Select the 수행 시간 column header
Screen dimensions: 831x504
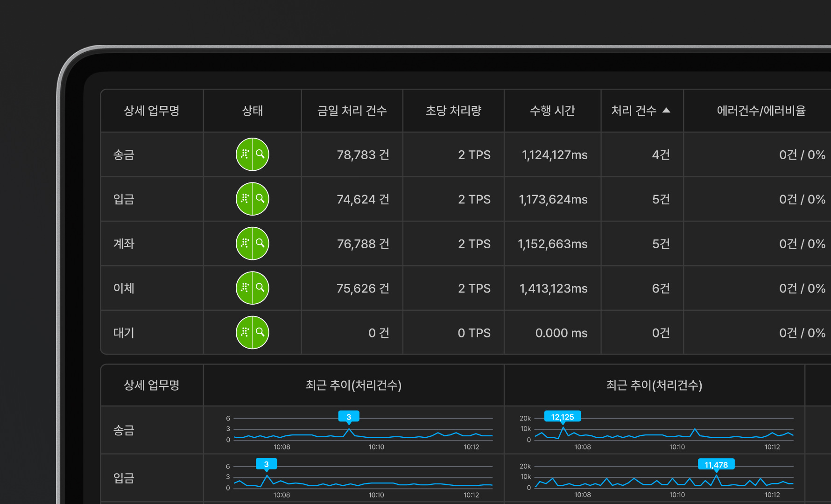click(552, 111)
